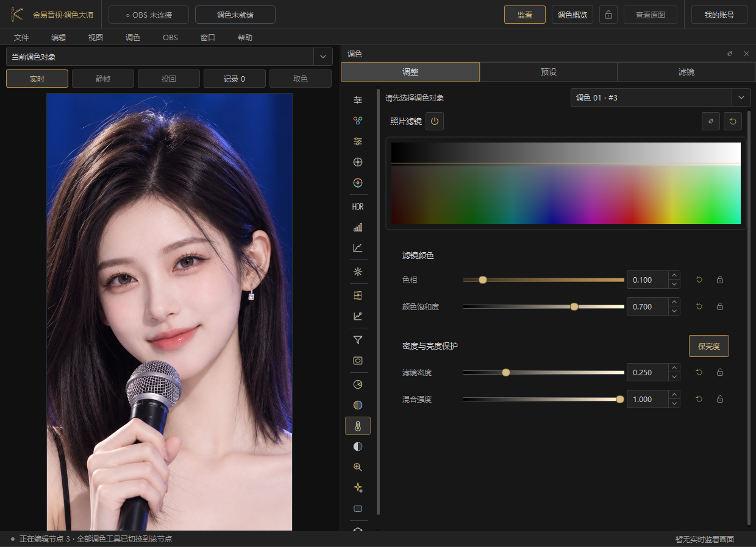Switch to the 预设 tab
This screenshot has height=547, width=756.
(x=549, y=72)
